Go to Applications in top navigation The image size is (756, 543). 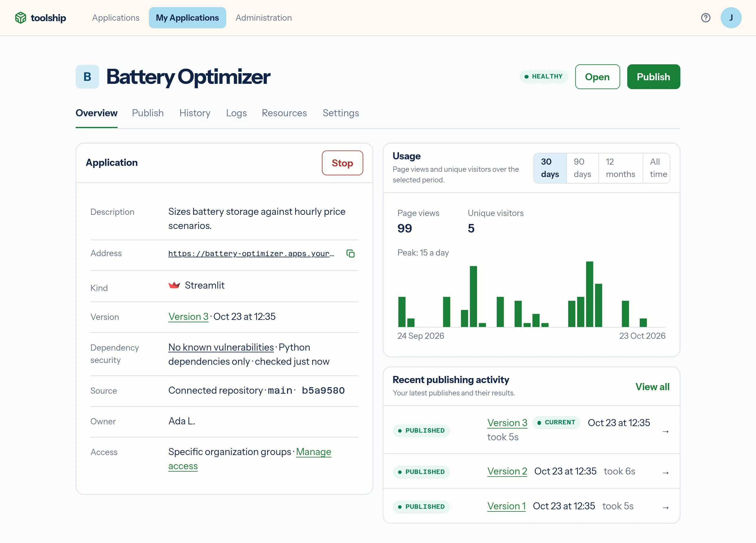116,18
